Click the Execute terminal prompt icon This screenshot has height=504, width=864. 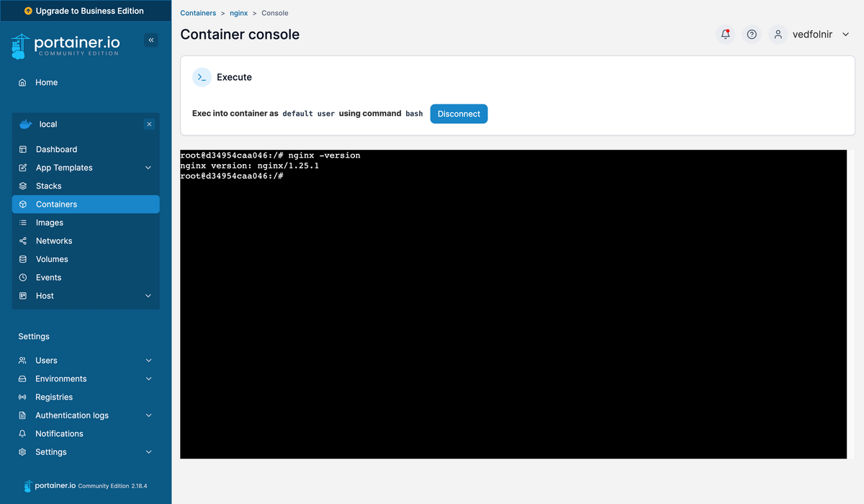[x=202, y=77]
